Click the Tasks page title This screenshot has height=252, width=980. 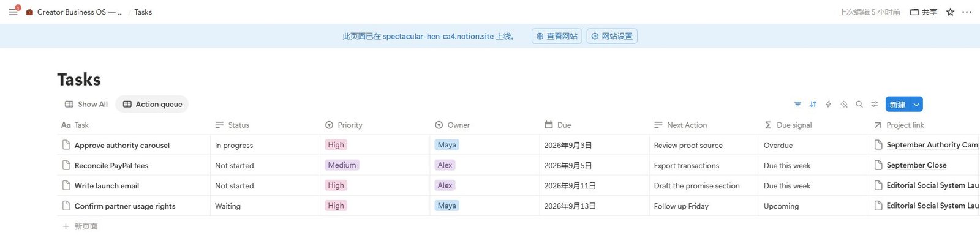[x=79, y=80]
